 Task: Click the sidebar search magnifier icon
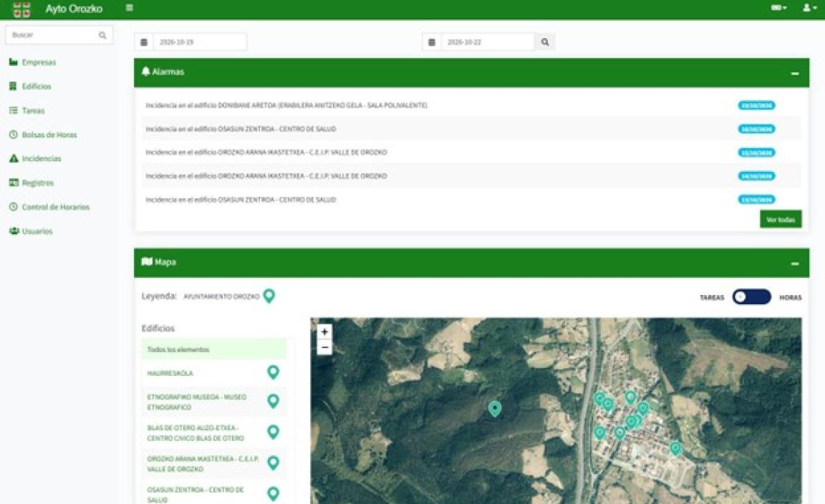(x=102, y=35)
